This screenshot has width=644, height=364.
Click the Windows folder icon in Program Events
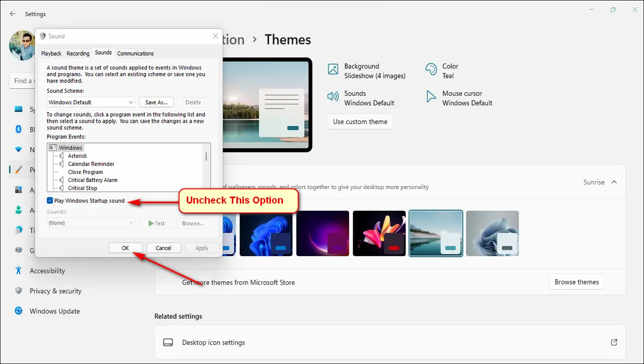(x=53, y=148)
